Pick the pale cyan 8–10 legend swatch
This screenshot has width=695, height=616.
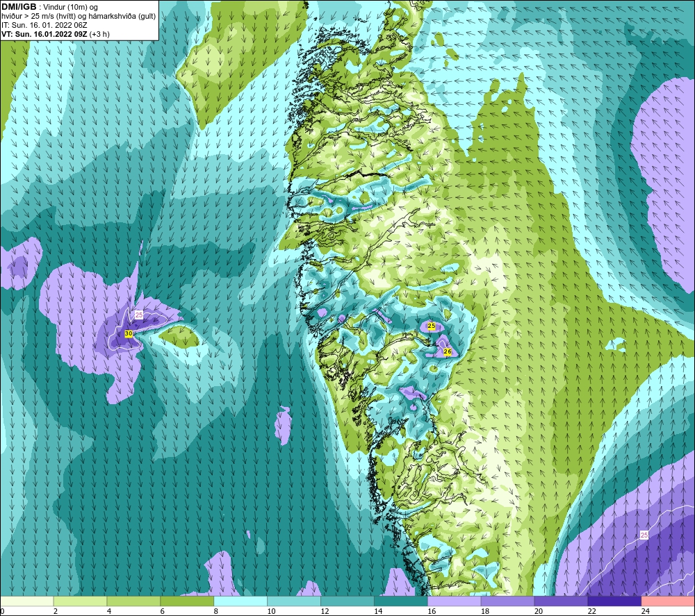(x=240, y=601)
